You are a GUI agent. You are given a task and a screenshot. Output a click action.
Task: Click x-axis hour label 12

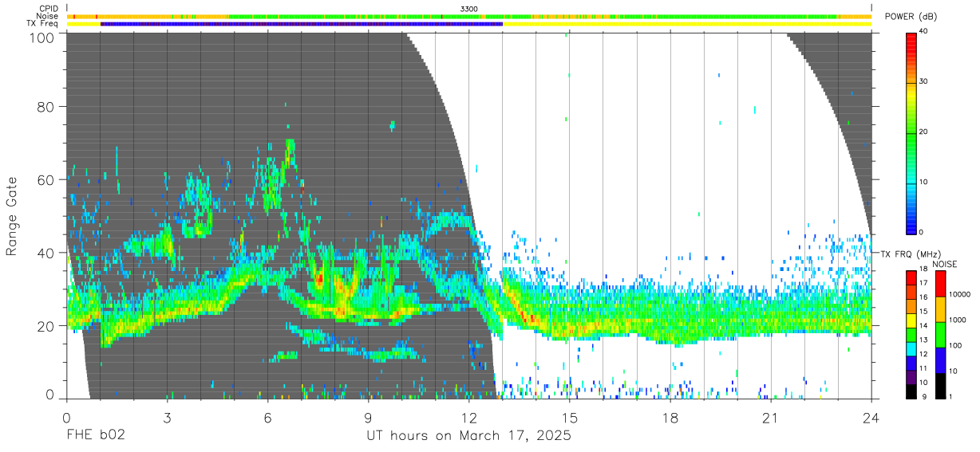468,418
